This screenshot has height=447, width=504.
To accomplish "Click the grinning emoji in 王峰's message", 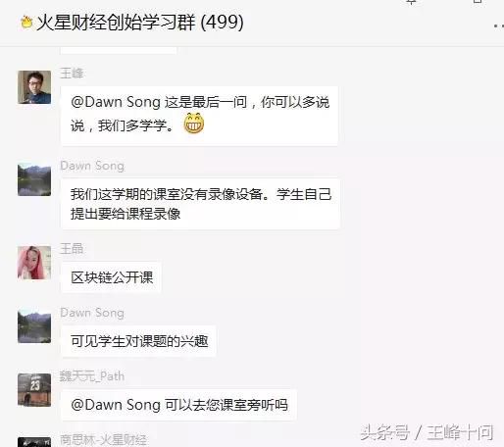I will [x=194, y=124].
